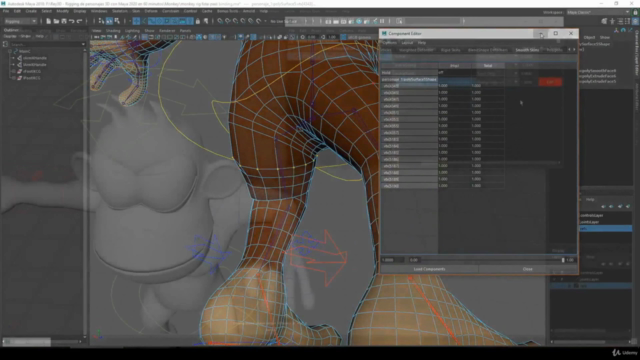
Task: Toggle the Character Controls icon at top right
Action: (612, 21)
